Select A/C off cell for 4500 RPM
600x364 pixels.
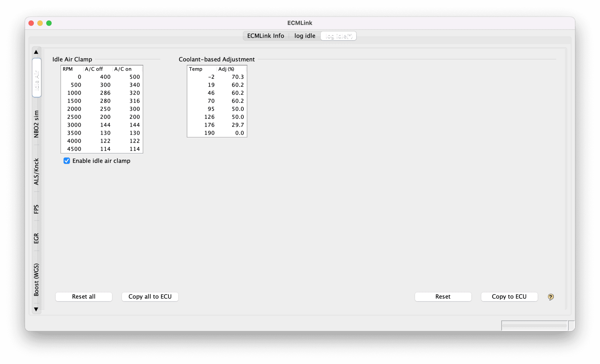tap(98, 149)
